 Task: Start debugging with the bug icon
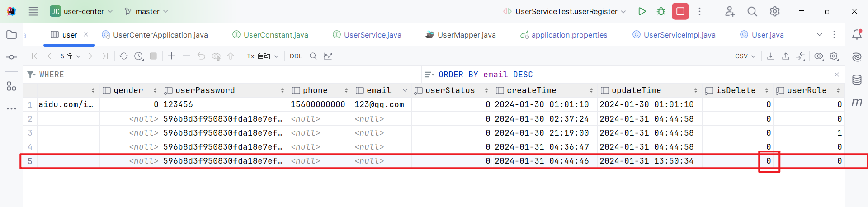click(x=661, y=11)
